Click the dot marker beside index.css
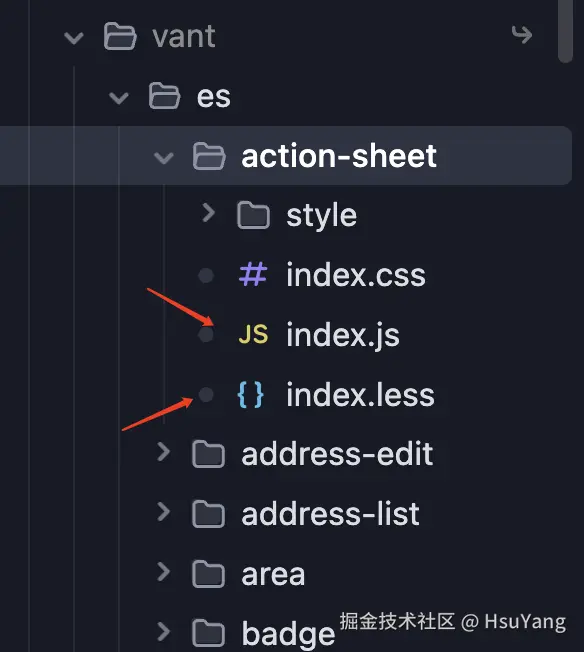This screenshot has width=584, height=652. tap(206, 275)
